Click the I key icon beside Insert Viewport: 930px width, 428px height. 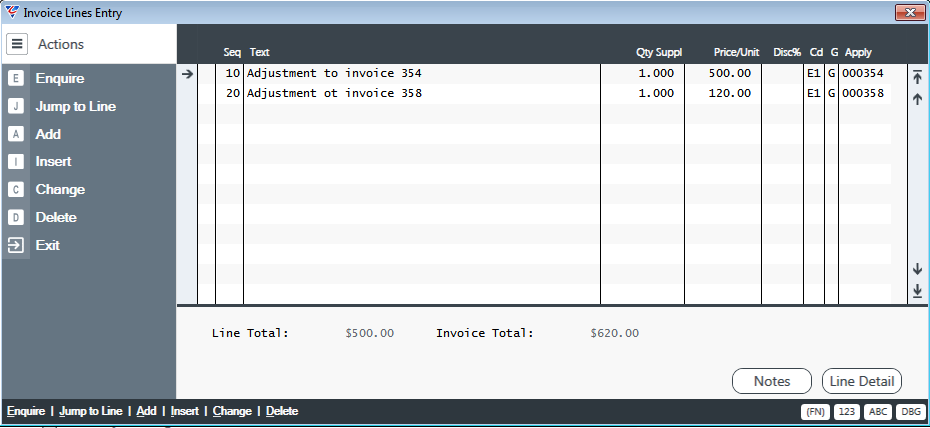pyautogui.click(x=16, y=162)
